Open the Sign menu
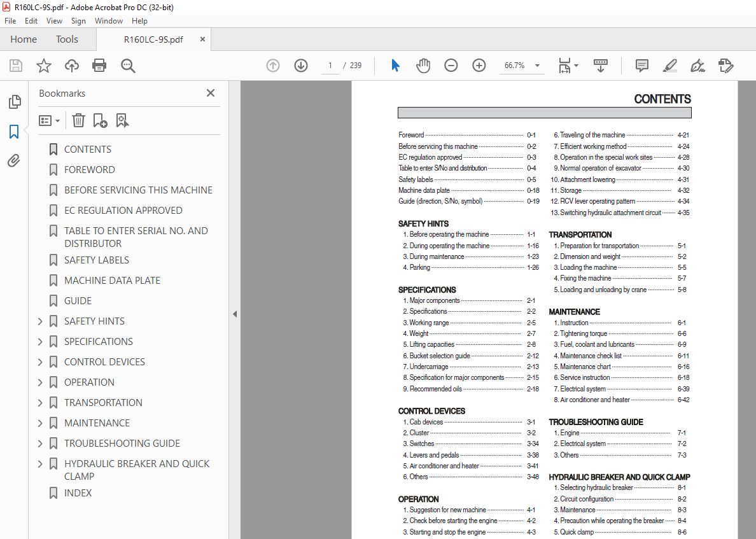The image size is (756, 539). click(x=78, y=21)
